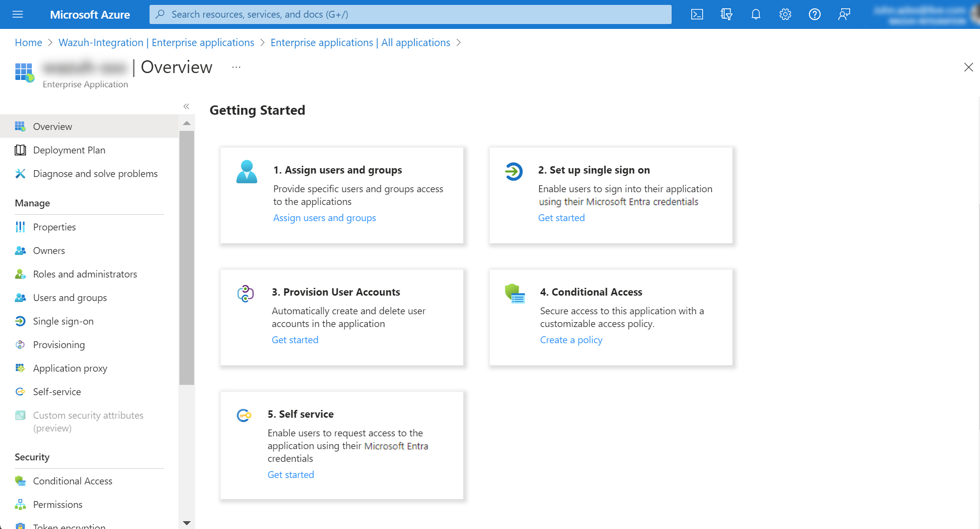Collapse the left navigation pane
The width and height of the screenshot is (980, 529).
pos(186,106)
